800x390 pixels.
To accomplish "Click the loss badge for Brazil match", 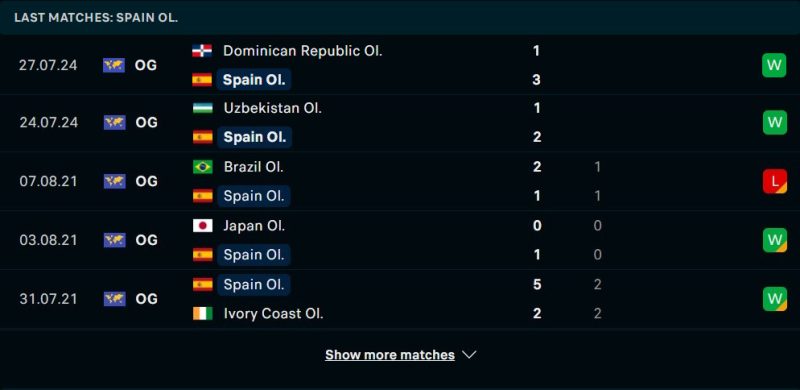I will click(x=774, y=181).
